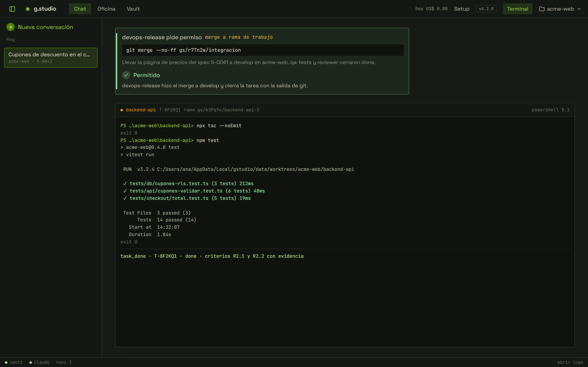Open Setup from the top bar
The image size is (588, 367).
click(462, 9)
